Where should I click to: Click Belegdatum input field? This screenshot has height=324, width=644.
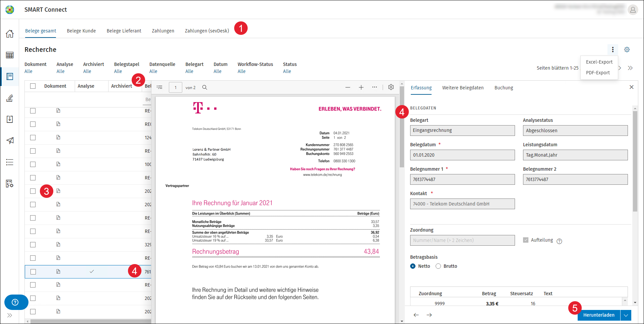click(x=462, y=155)
